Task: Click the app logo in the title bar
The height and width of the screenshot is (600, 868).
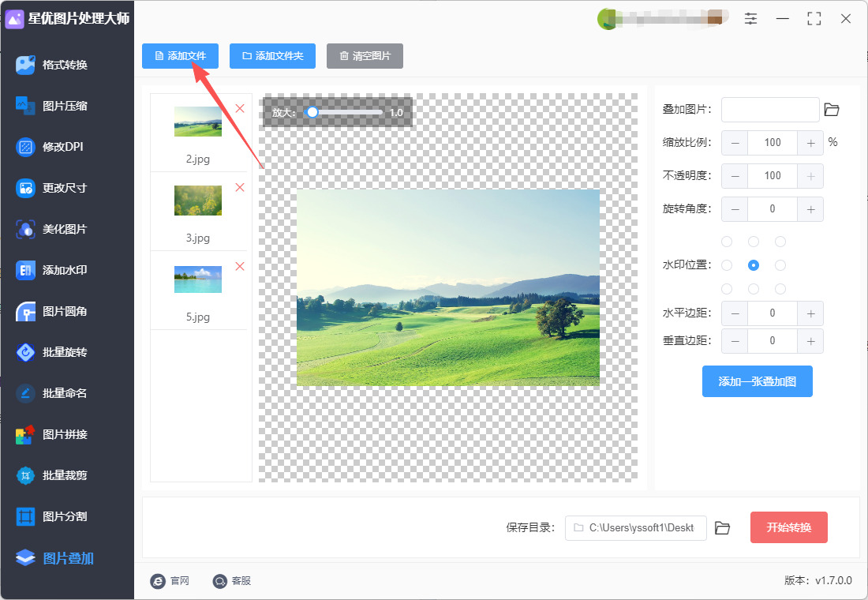Action: (x=14, y=19)
